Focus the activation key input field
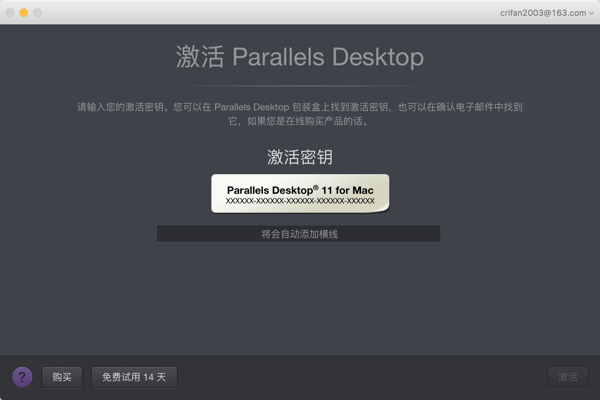The width and height of the screenshot is (600, 400). (x=298, y=234)
